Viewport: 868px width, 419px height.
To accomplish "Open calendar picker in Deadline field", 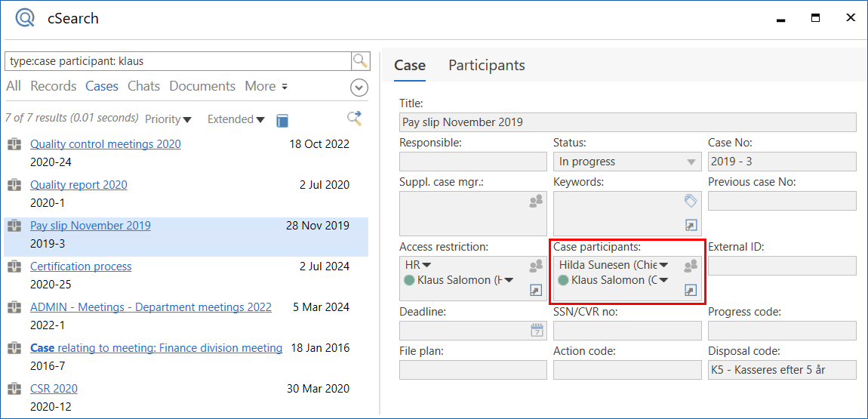I will 537,330.
